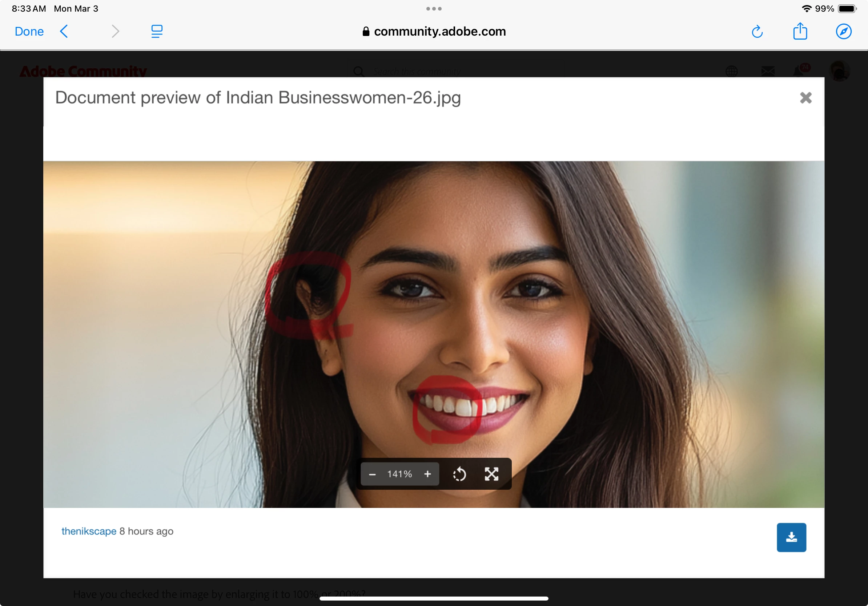Viewport: 868px width, 606px height.
Task: Reload the page with the refresh icon
Action: [757, 32]
